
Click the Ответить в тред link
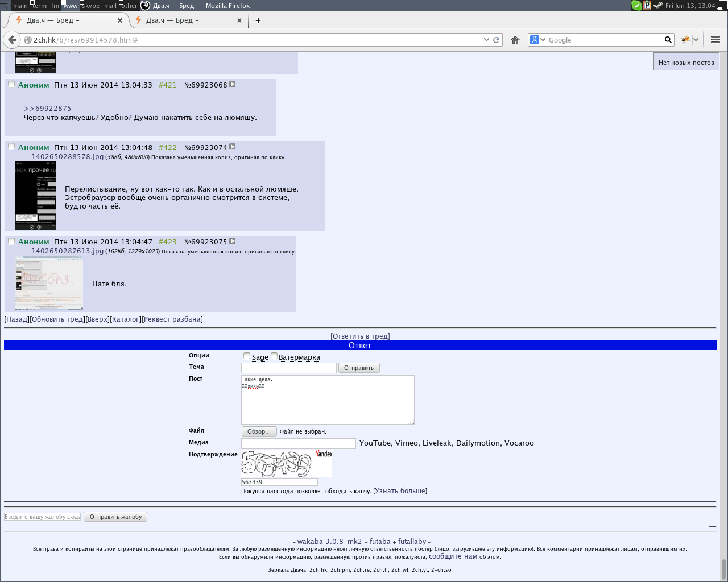point(360,336)
